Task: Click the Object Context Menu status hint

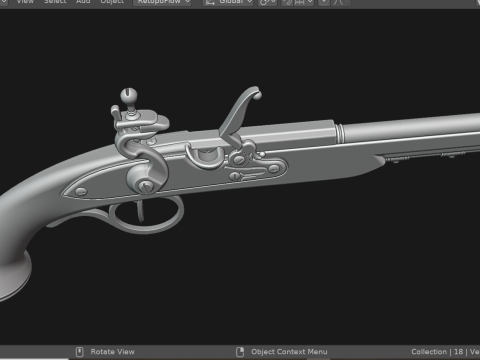Action: (289, 352)
